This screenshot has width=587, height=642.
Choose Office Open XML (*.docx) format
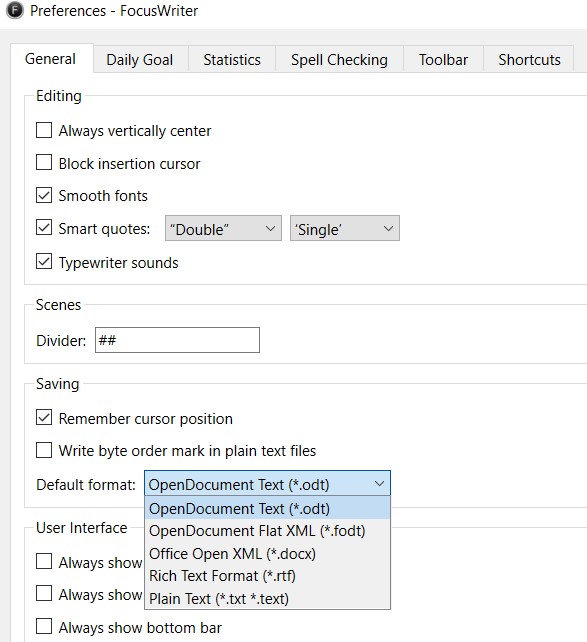click(268, 554)
